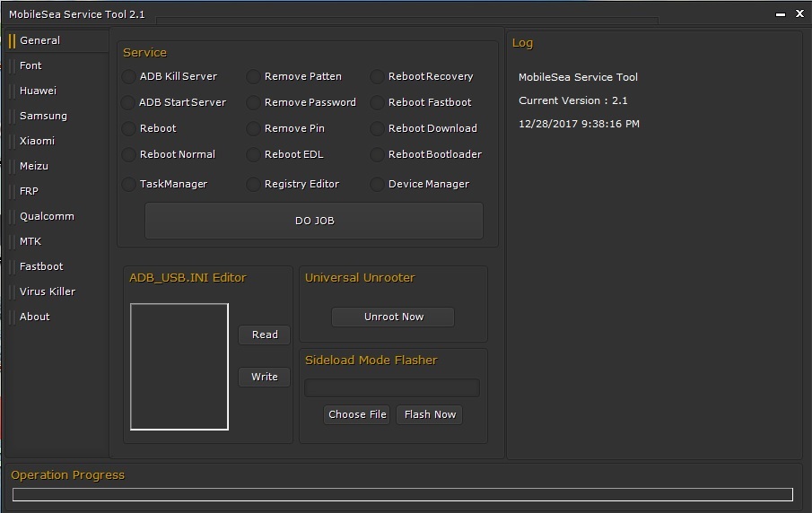This screenshot has height=513, width=812.
Task: Open the MTK tab
Action: [x=57, y=241]
